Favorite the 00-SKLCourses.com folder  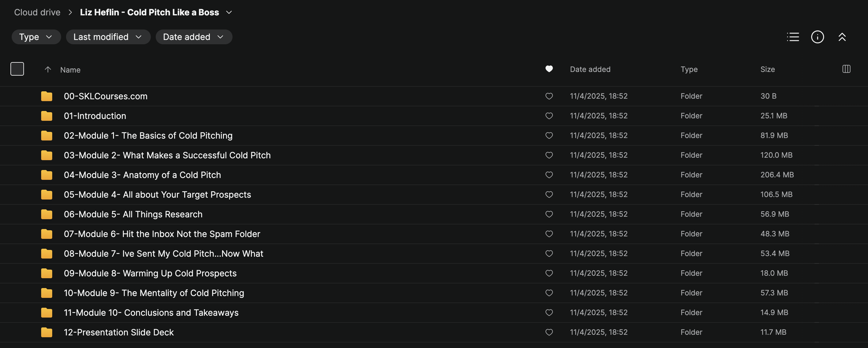(549, 96)
